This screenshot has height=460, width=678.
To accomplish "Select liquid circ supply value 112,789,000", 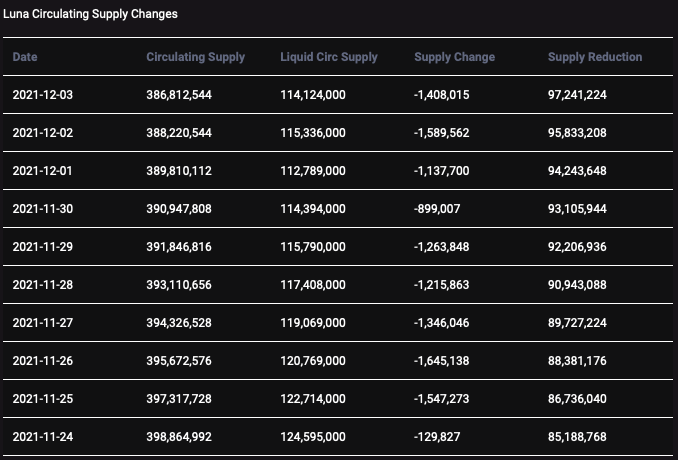I will [313, 171].
